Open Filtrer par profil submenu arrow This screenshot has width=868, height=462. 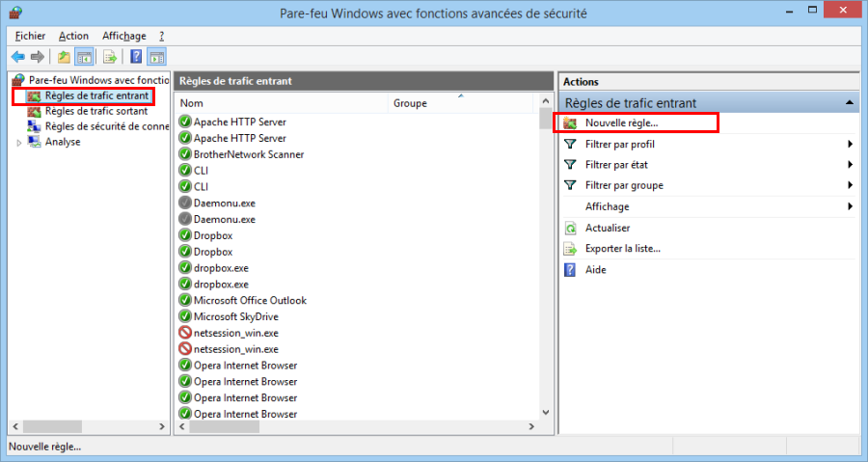[850, 144]
